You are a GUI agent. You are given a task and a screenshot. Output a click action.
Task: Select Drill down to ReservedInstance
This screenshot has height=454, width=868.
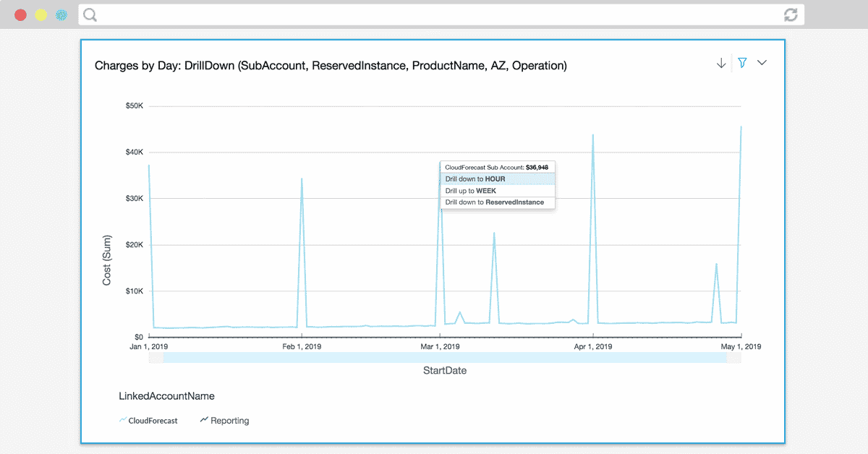coord(498,202)
